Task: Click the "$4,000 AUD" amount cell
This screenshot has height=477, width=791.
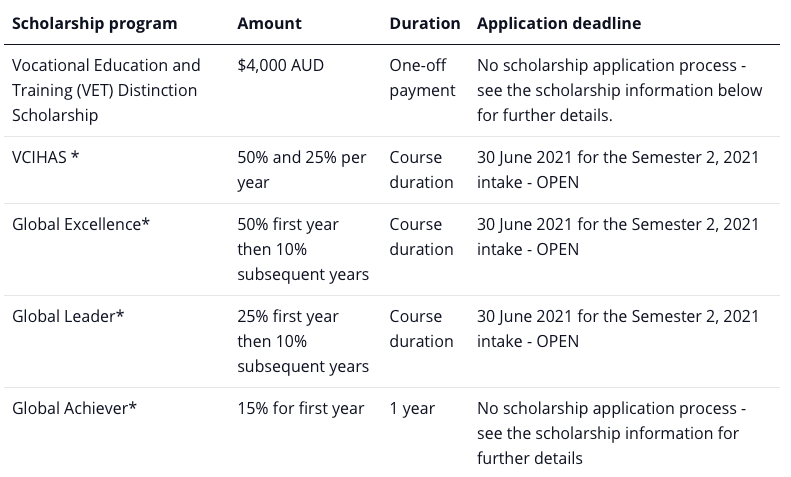Action: [x=280, y=66]
